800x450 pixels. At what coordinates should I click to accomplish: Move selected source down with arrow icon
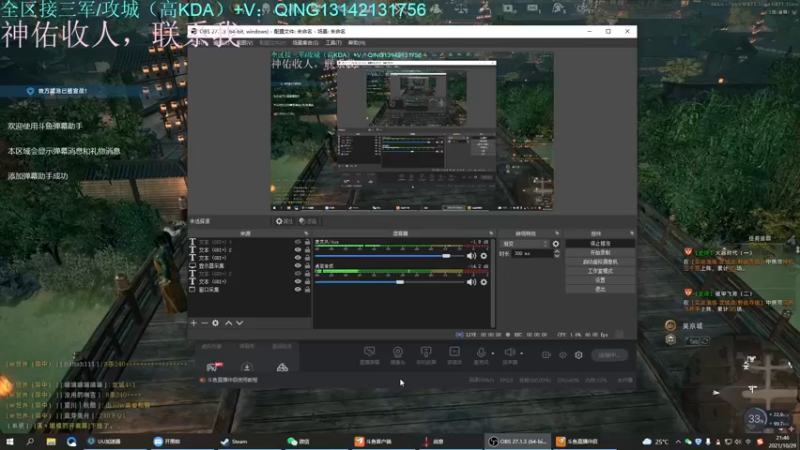[x=239, y=323]
